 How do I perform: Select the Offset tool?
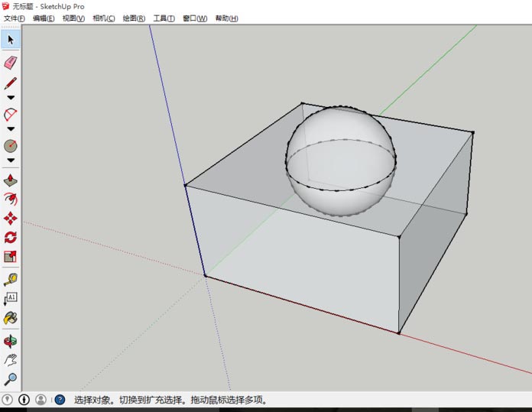click(x=11, y=200)
